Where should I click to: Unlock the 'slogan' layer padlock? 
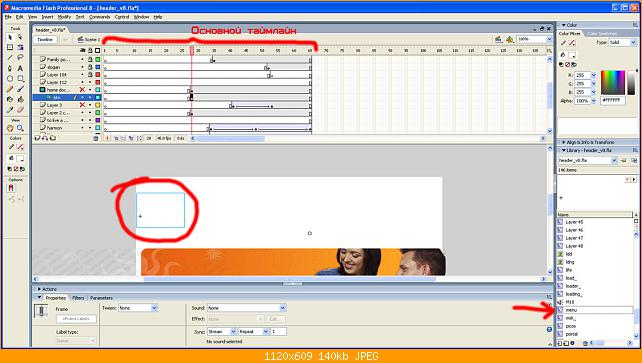tap(90, 67)
